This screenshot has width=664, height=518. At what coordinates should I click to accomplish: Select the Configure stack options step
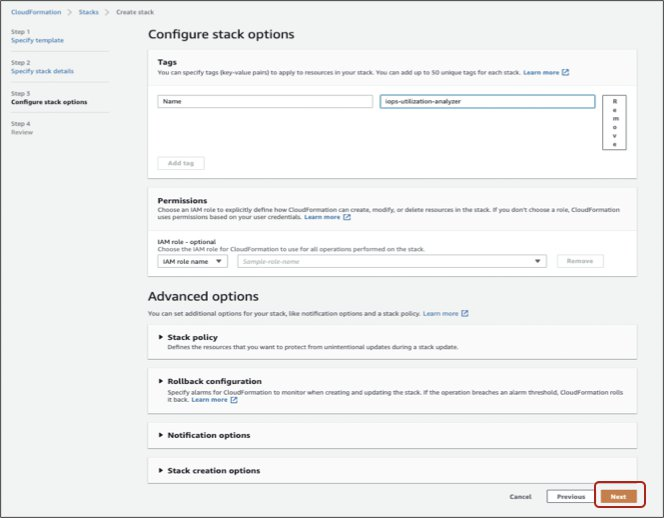click(49, 102)
